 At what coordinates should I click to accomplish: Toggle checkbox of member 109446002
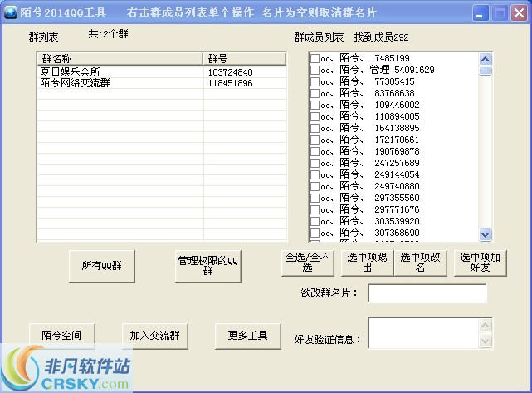[x=315, y=105]
